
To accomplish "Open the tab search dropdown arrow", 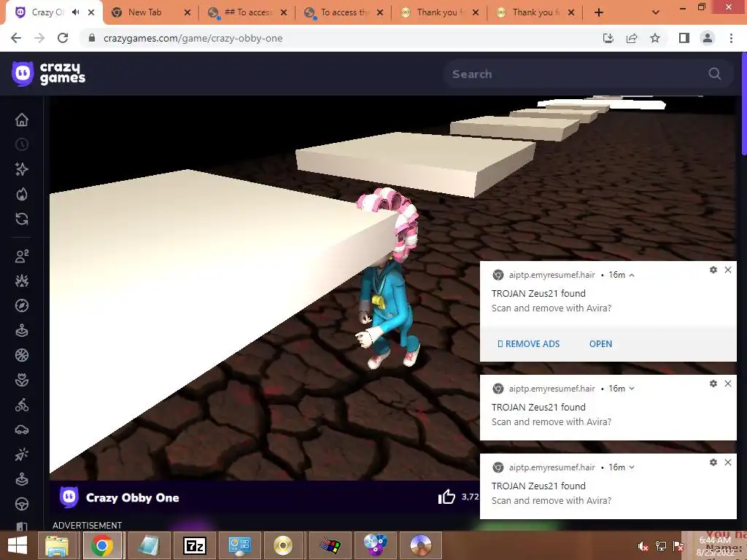I will coord(656,12).
